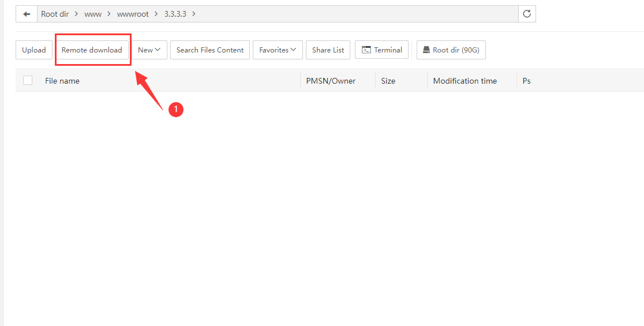Show the Share List
This screenshot has width=644, height=326.
pos(328,50)
